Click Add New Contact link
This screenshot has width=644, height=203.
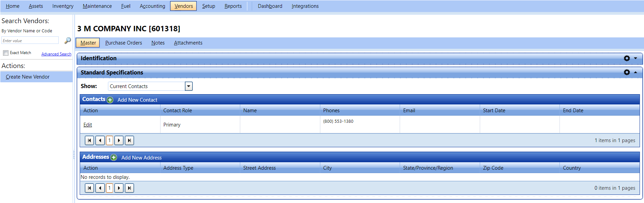tap(137, 100)
